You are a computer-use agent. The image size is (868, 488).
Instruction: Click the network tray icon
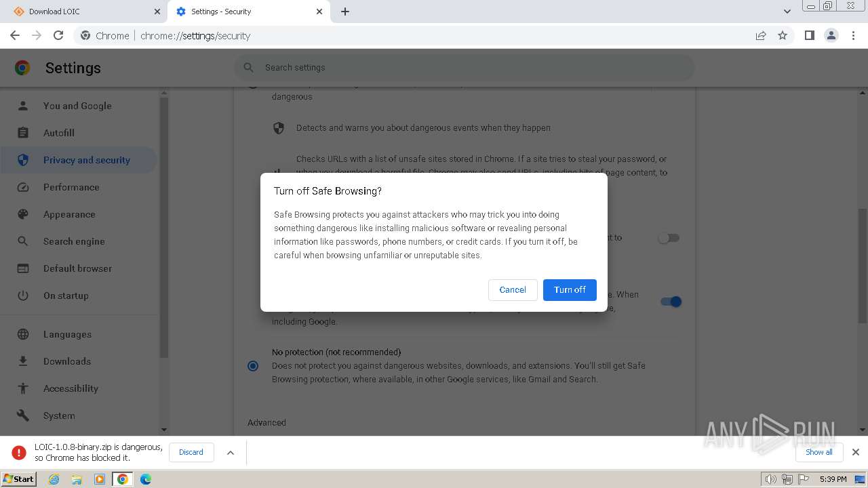787,479
